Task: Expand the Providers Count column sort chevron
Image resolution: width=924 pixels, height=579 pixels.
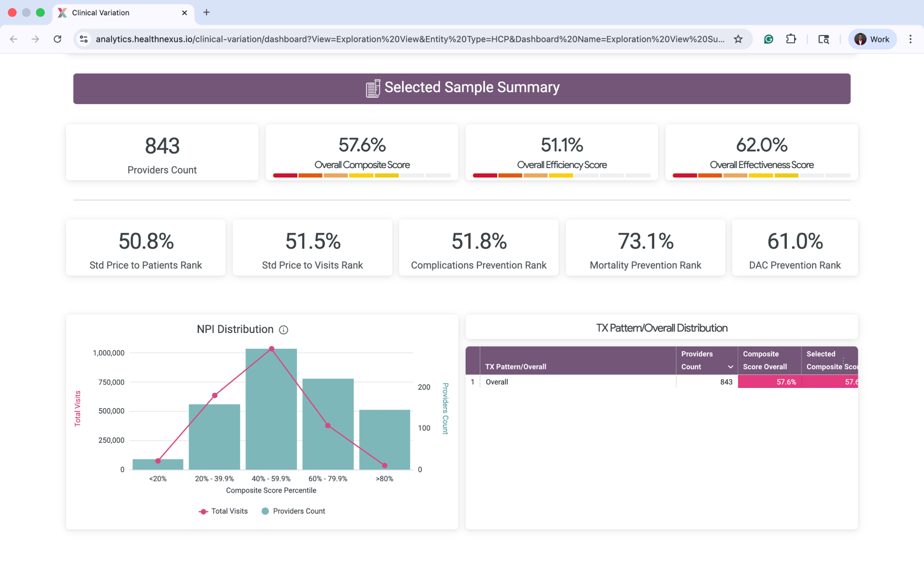Action: (x=730, y=367)
